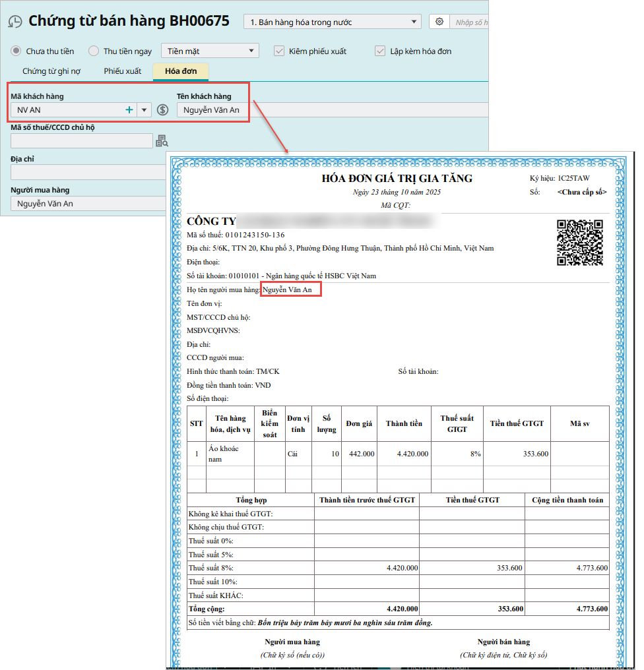This screenshot has height=670, width=644.
Task: Click the tax code lookup icon
Action: 162,140
